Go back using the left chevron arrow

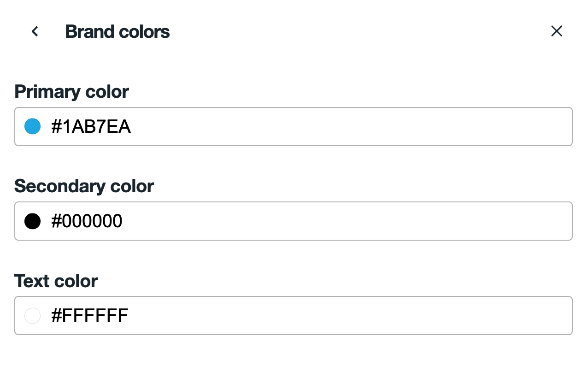pos(35,31)
